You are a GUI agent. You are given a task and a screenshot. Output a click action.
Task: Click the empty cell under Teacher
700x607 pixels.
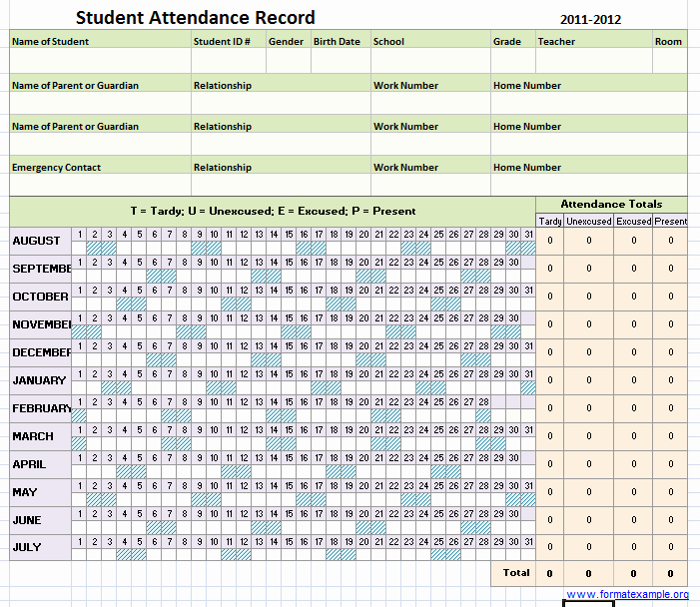click(x=594, y=60)
